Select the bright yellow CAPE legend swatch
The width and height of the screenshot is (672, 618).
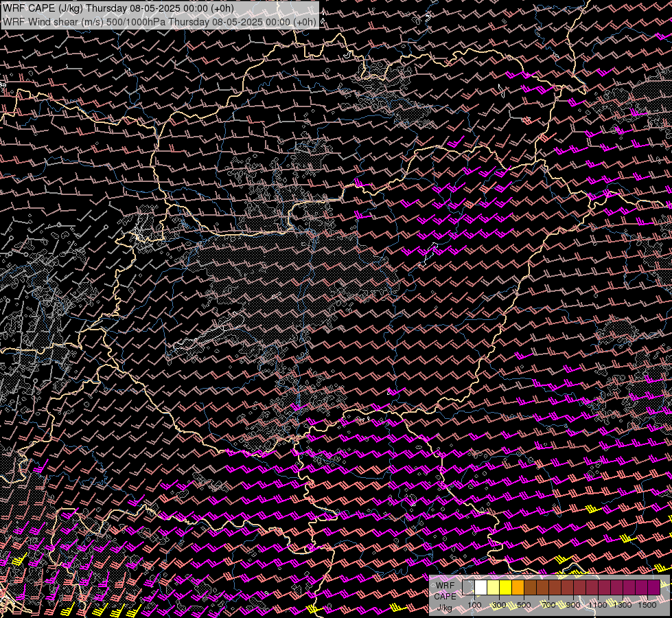(x=506, y=588)
